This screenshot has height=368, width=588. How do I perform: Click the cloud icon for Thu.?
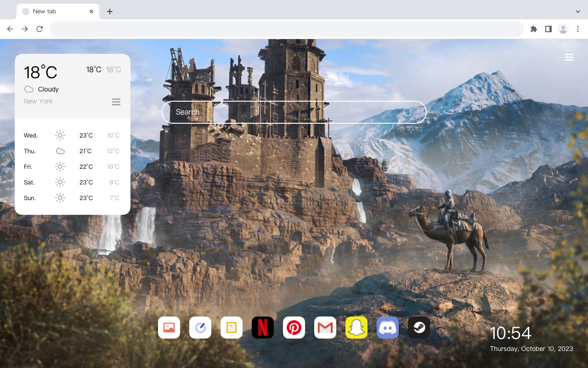(x=60, y=151)
